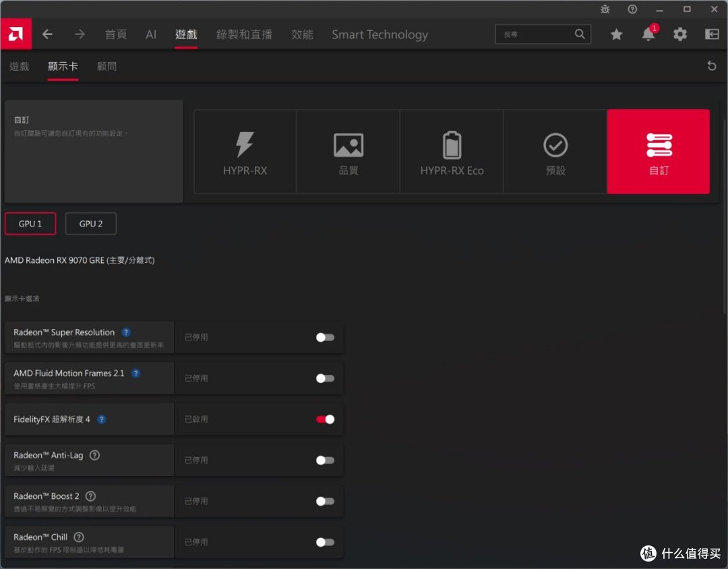Select GPU 2 button
This screenshot has width=728, height=569.
click(x=91, y=224)
